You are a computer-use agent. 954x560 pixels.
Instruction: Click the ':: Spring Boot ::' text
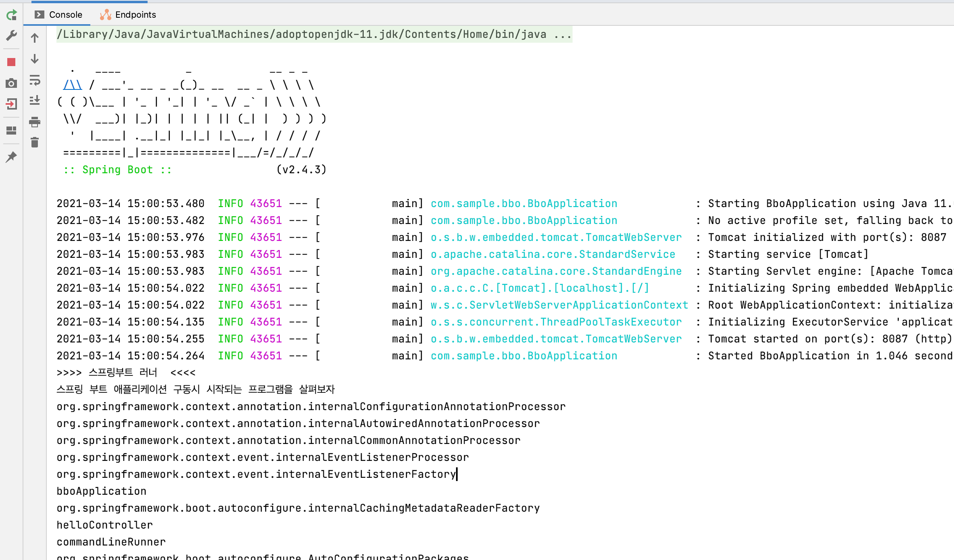click(118, 170)
